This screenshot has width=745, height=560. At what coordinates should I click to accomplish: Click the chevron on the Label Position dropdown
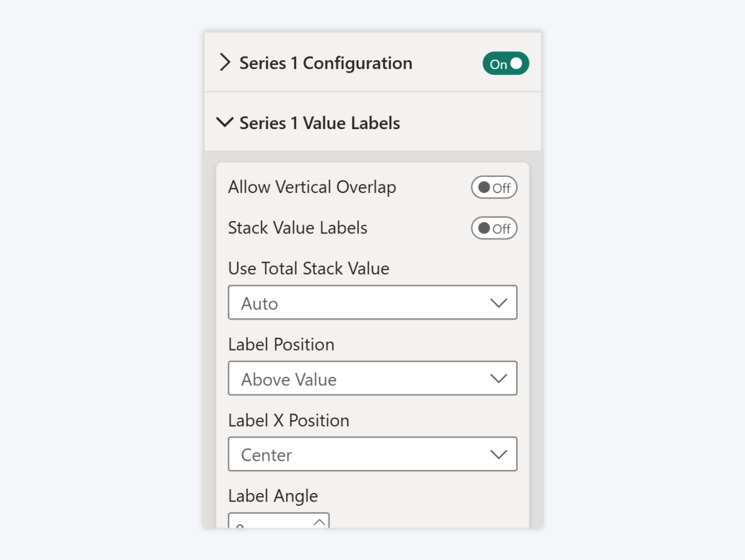499,378
